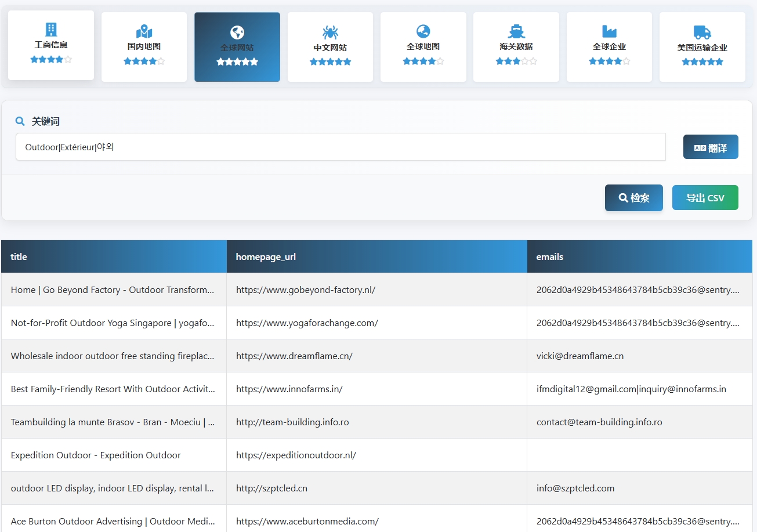757x532 pixels.
Task: Click the innofarms.in URL
Action: (x=289, y=389)
